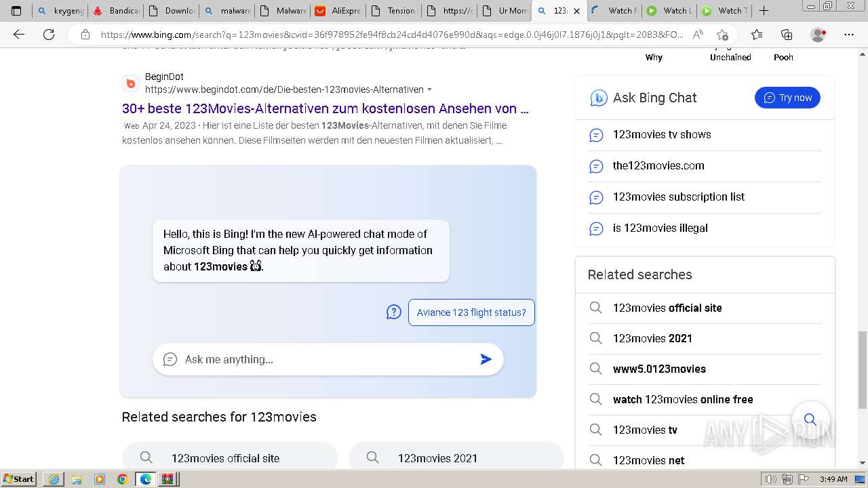Image resolution: width=868 pixels, height=488 pixels.
Task: Open the 30+ beste 123Movies-Alternativen result
Action: (x=325, y=108)
